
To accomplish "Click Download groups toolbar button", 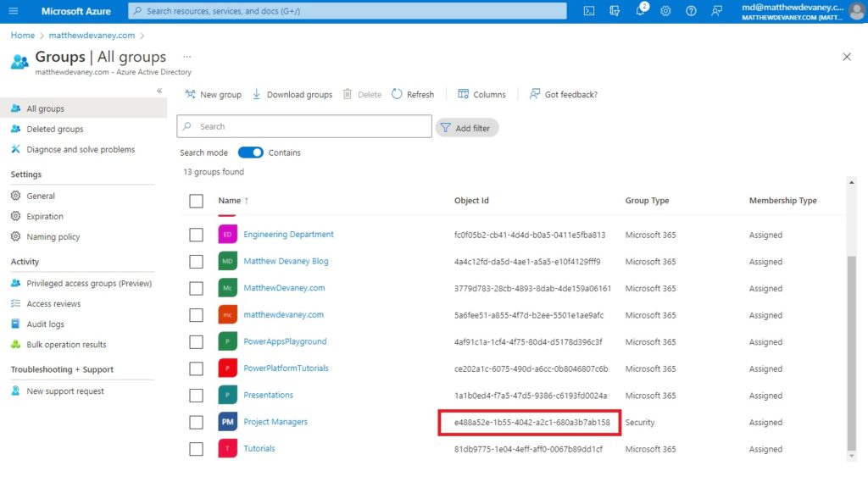I will (x=292, y=95).
